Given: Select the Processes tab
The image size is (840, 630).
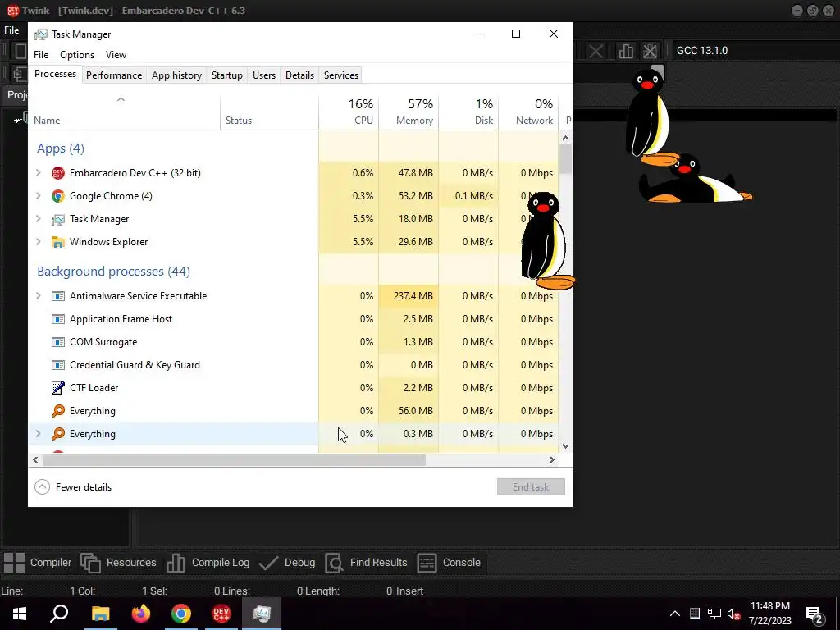Looking at the screenshot, I should coord(55,74).
